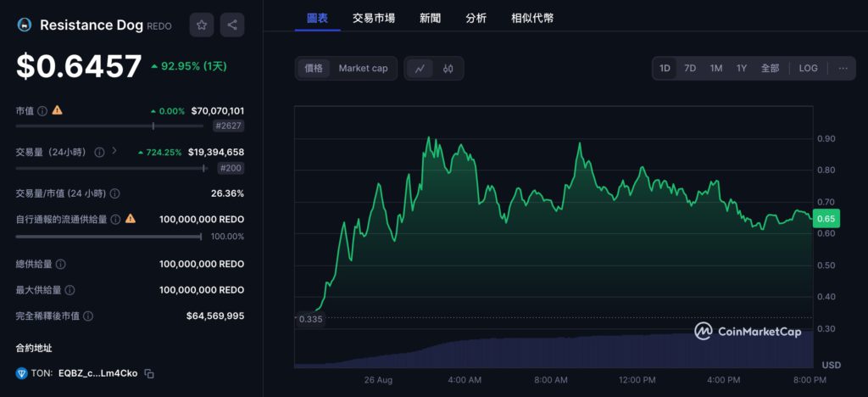Switch to the 新聞 tab
868x397 pixels.
(430, 19)
